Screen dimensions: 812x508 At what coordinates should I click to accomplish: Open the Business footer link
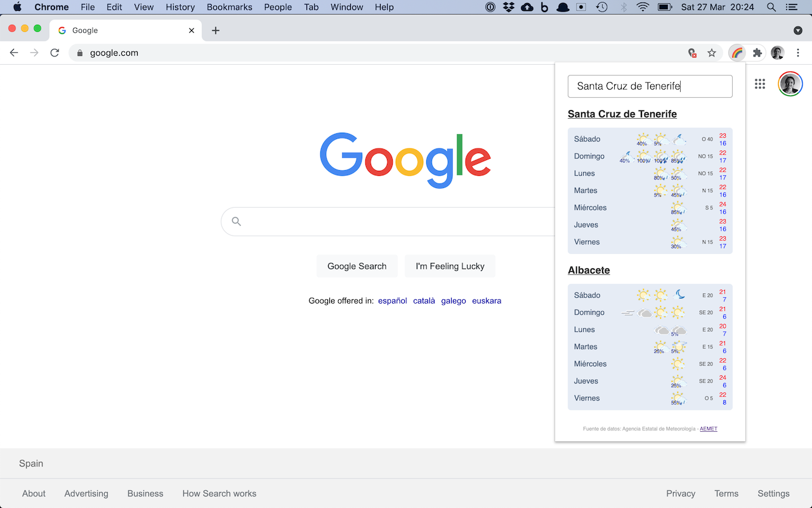tap(145, 493)
